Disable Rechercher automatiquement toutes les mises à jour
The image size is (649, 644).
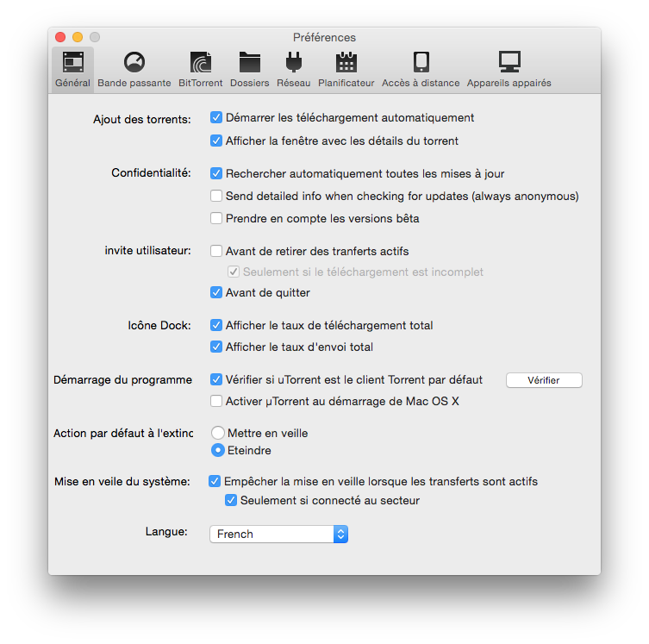pyautogui.click(x=216, y=173)
